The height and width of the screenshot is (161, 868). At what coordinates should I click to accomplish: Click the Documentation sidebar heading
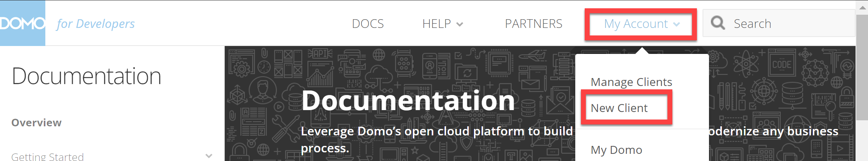tap(86, 76)
